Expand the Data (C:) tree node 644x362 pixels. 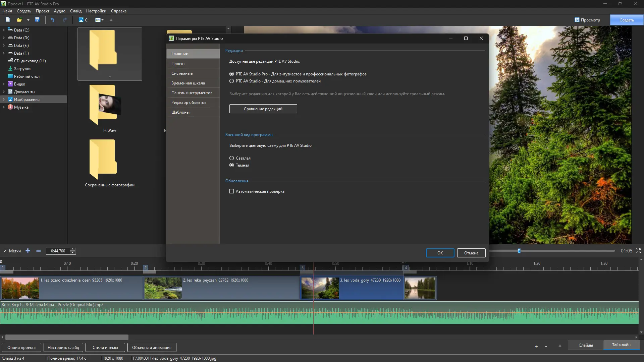3,30
